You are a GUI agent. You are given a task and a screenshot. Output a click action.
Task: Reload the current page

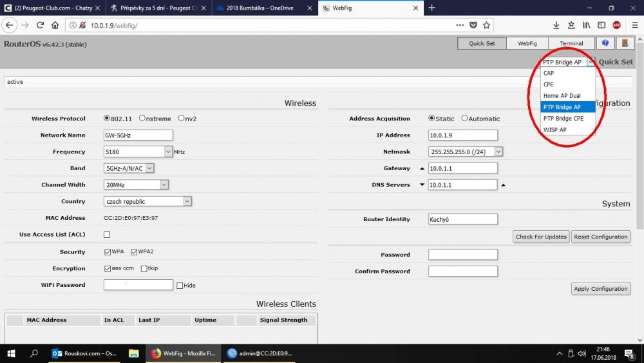40,25
